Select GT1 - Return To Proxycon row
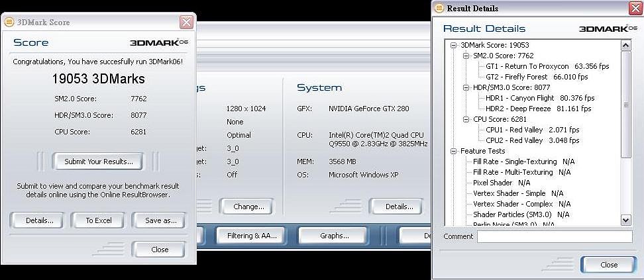 [x=547, y=66]
